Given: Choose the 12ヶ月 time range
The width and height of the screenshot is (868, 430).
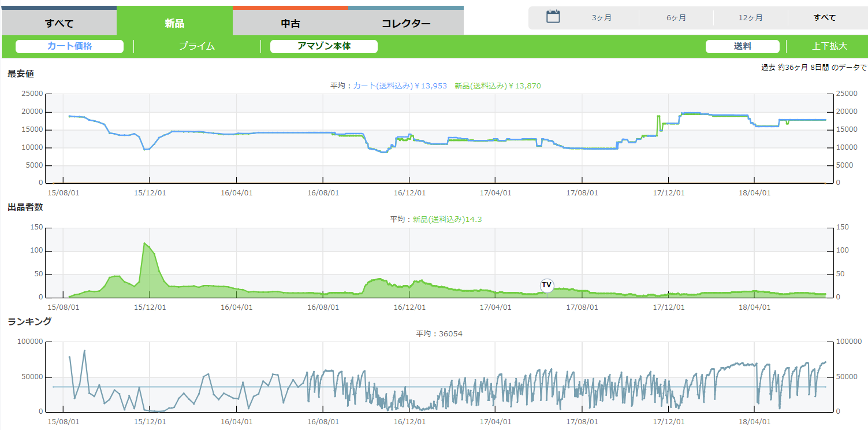Looking at the screenshot, I should (750, 18).
